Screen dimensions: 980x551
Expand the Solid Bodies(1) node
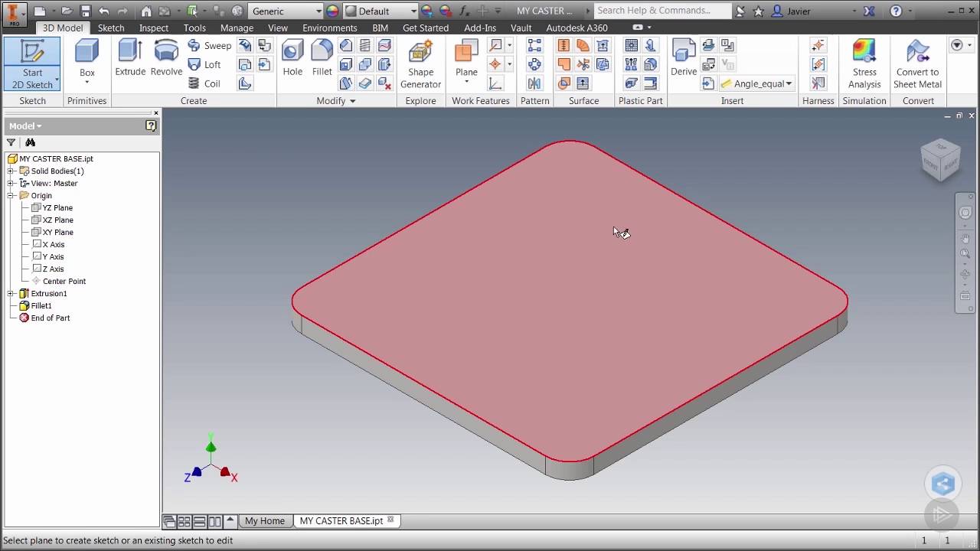(x=11, y=171)
